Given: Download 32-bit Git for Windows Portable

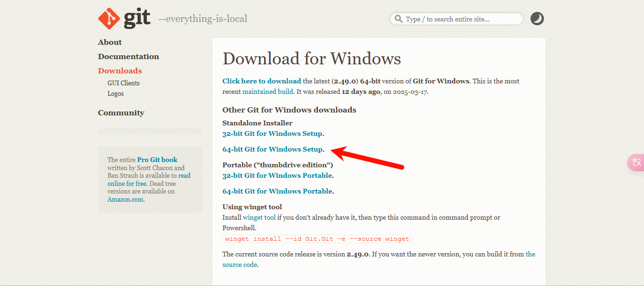Looking at the screenshot, I should [x=277, y=175].
